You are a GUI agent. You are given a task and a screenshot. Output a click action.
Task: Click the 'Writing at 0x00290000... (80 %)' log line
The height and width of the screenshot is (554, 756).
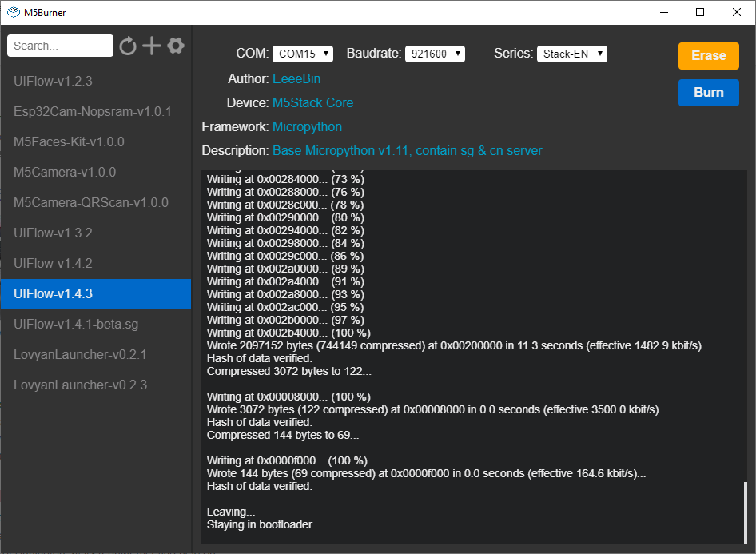point(286,218)
